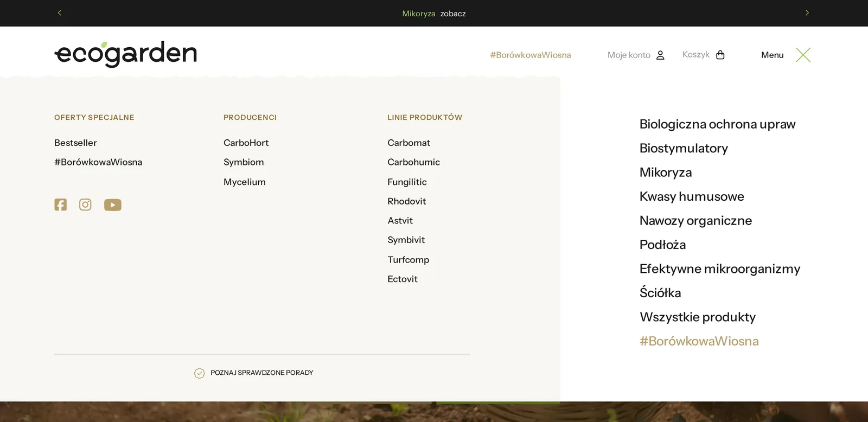Open Nawozy organiczne category
Viewport: 868px width, 422px height.
coord(695,221)
